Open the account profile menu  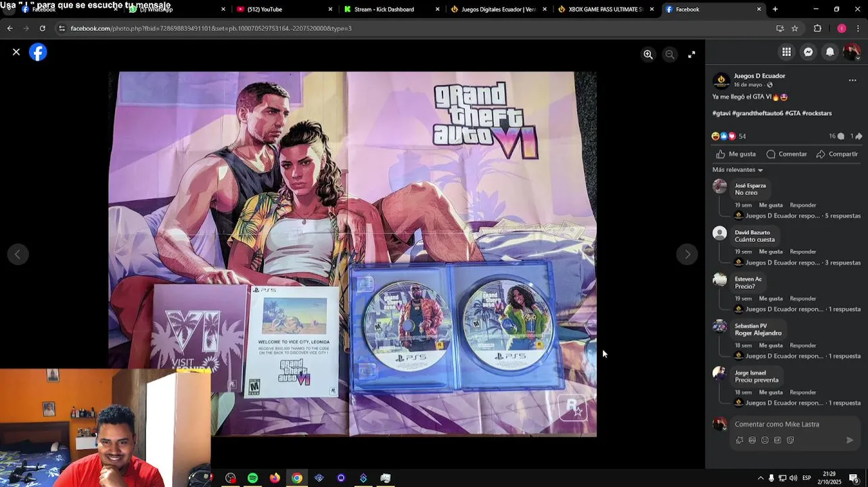[x=851, y=52]
